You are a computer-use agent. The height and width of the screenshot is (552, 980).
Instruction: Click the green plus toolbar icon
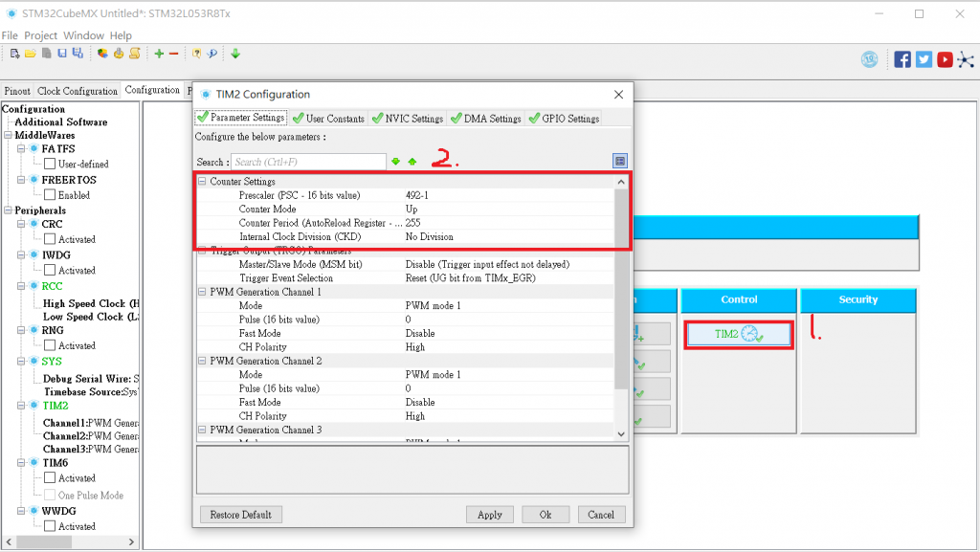(x=159, y=54)
